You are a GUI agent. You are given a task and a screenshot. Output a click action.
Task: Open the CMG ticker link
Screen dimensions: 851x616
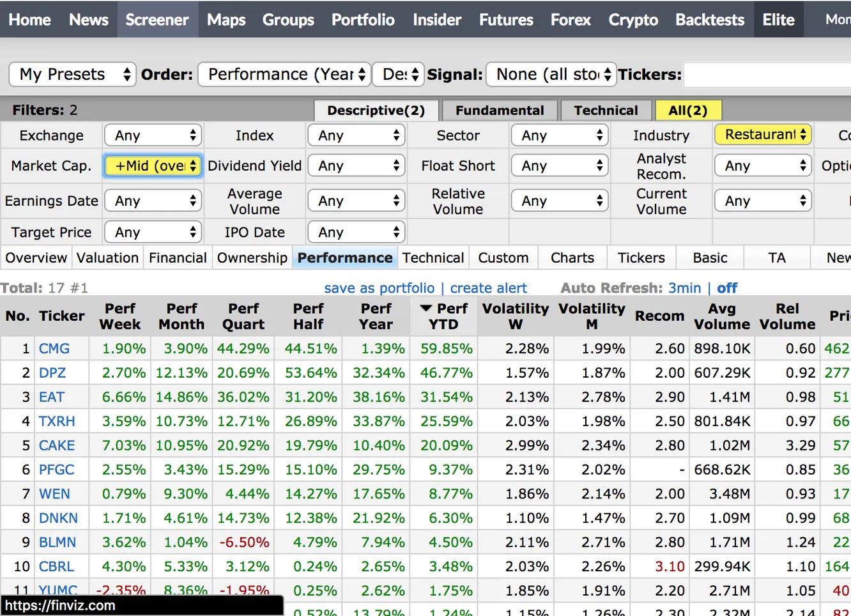[x=54, y=349]
